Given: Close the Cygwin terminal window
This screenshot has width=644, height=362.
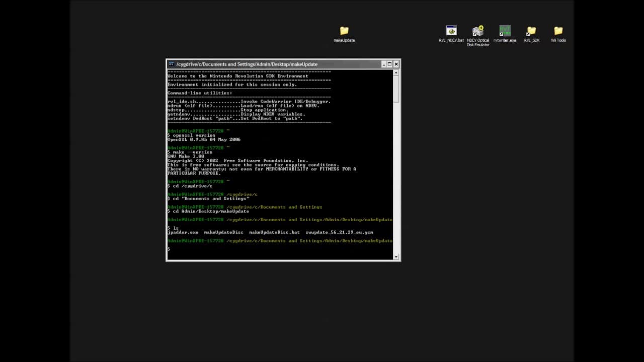Looking at the screenshot, I should pyautogui.click(x=396, y=64).
